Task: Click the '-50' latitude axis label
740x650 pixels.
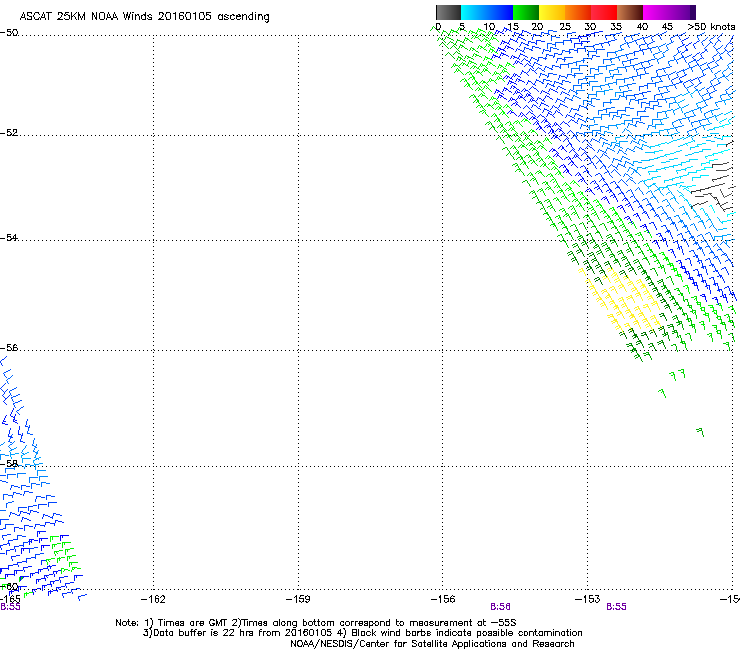Action: point(9,33)
